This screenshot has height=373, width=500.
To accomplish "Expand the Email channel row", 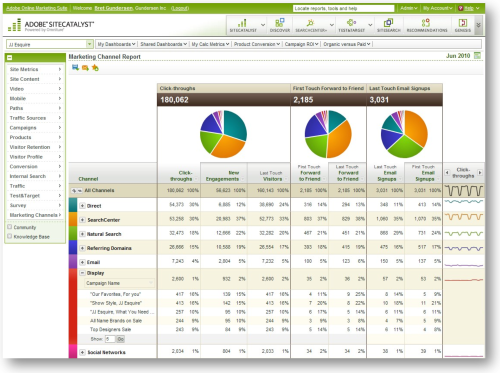I will (82, 262).
